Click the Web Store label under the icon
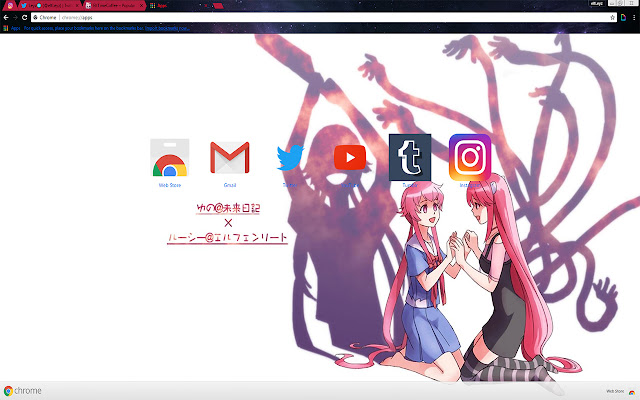This screenshot has width=640, height=400. click(x=170, y=185)
